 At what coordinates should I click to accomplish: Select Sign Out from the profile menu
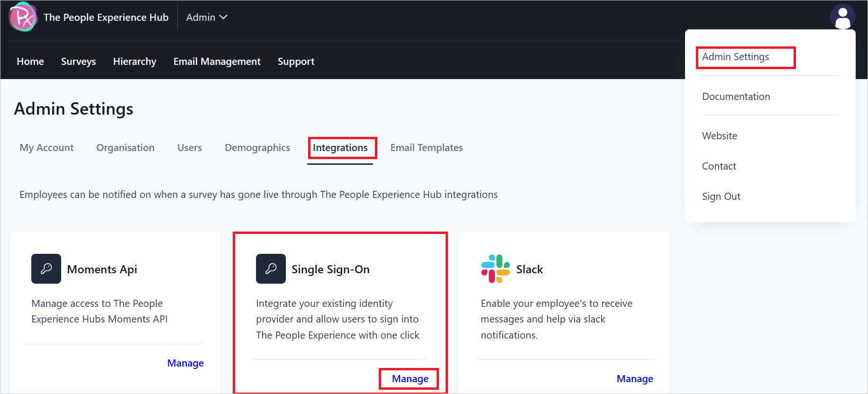click(721, 196)
